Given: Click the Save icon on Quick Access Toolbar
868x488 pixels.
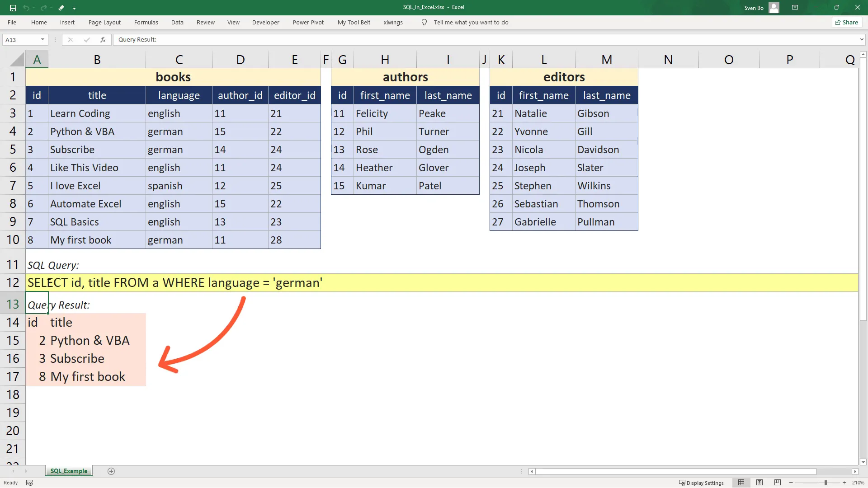Looking at the screenshot, I should pyautogui.click(x=13, y=8).
